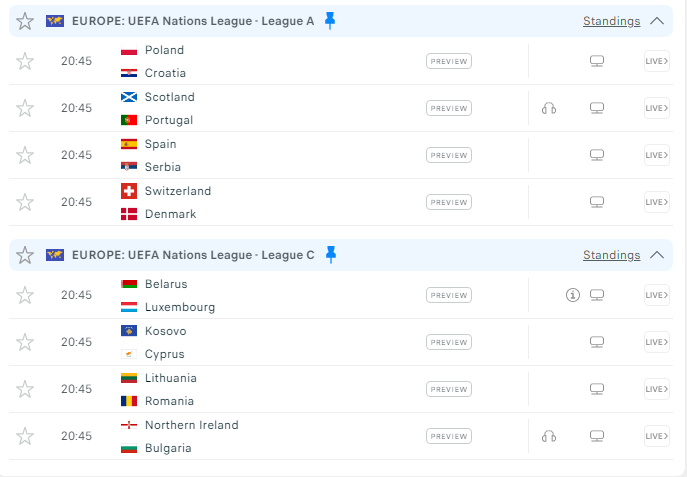
Task: Click the TV icon for Kosovo vs Cyprus
Action: click(597, 342)
